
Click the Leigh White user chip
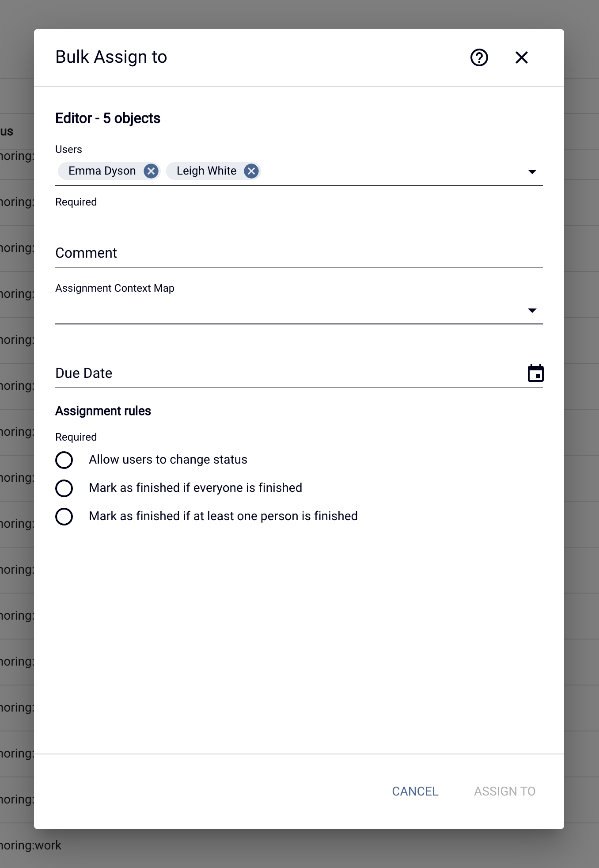206,171
